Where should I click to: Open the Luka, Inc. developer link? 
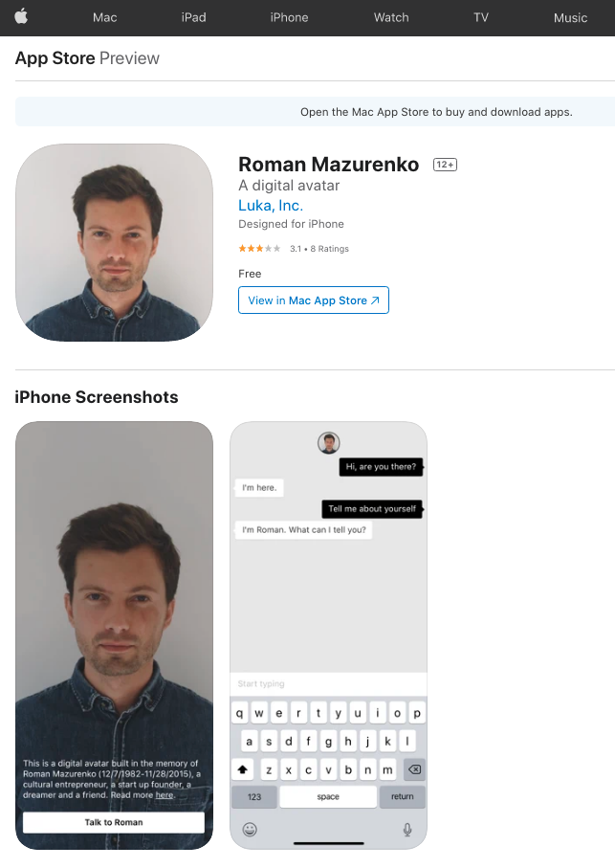pos(271,205)
